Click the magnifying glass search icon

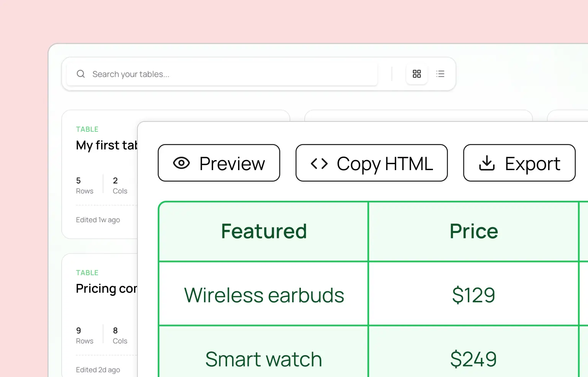click(80, 74)
